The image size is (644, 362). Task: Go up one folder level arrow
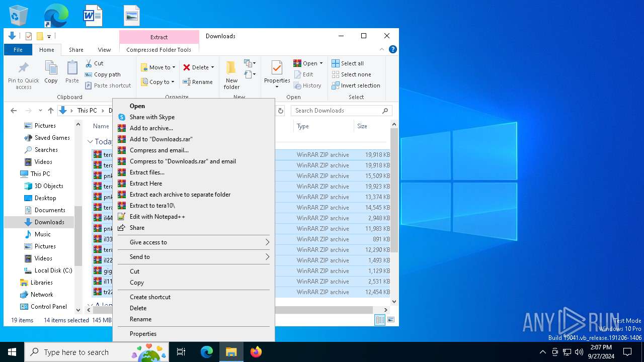tap(50, 111)
